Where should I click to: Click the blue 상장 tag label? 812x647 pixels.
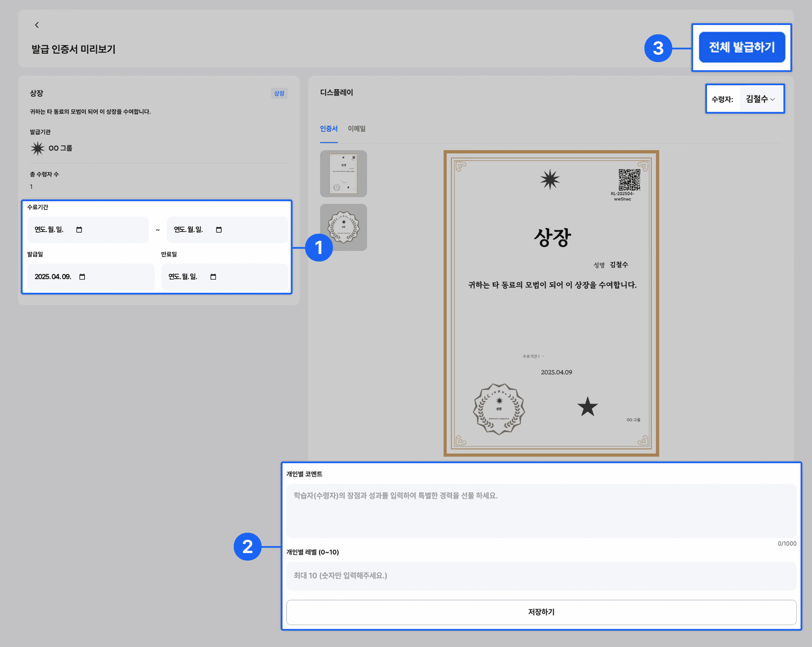(279, 94)
